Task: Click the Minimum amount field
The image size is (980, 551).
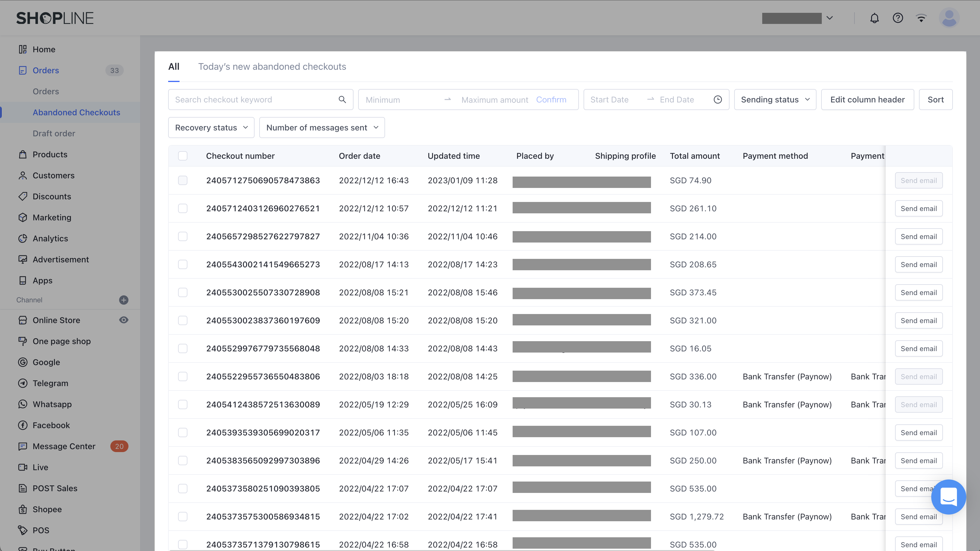Action: (399, 100)
